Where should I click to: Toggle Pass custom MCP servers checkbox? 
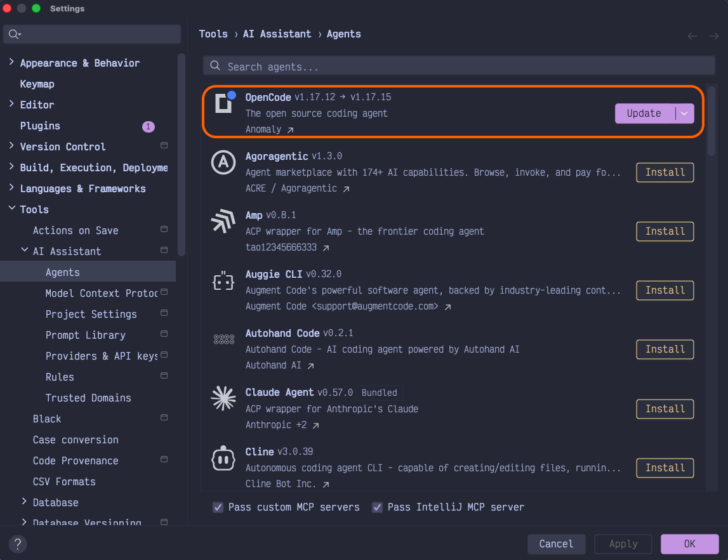click(218, 507)
